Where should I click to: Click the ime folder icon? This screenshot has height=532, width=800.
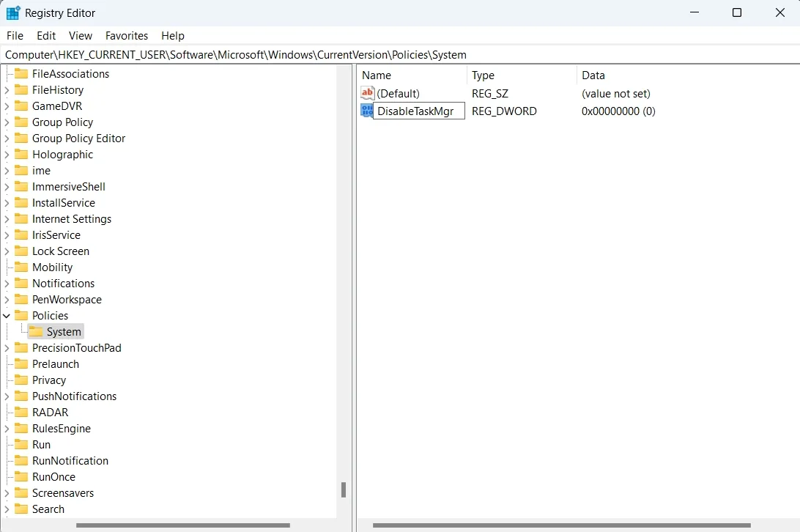point(21,170)
